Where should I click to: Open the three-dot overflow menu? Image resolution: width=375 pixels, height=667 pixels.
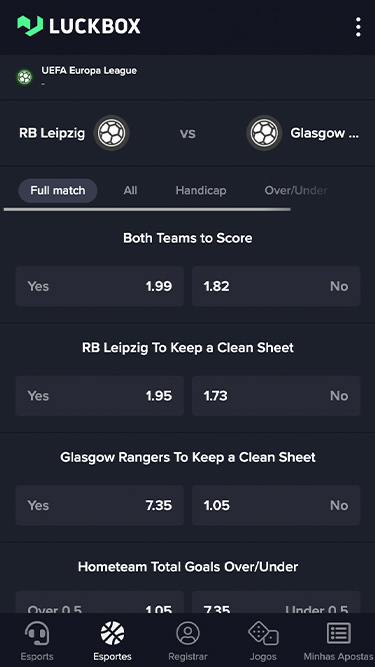[x=358, y=27]
